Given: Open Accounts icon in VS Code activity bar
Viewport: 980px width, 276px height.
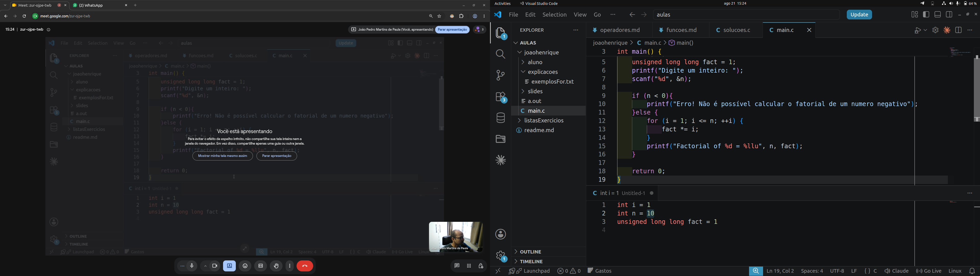Looking at the screenshot, I should (x=501, y=234).
